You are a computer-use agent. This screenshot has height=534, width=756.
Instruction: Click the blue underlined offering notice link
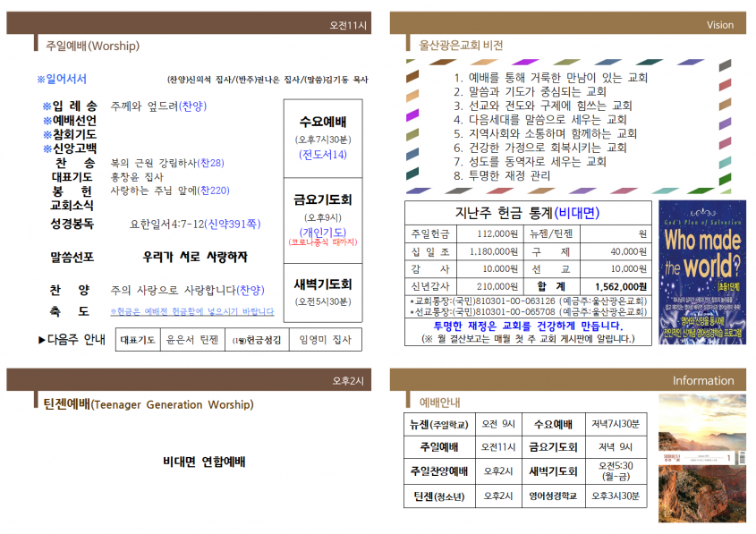(x=191, y=311)
